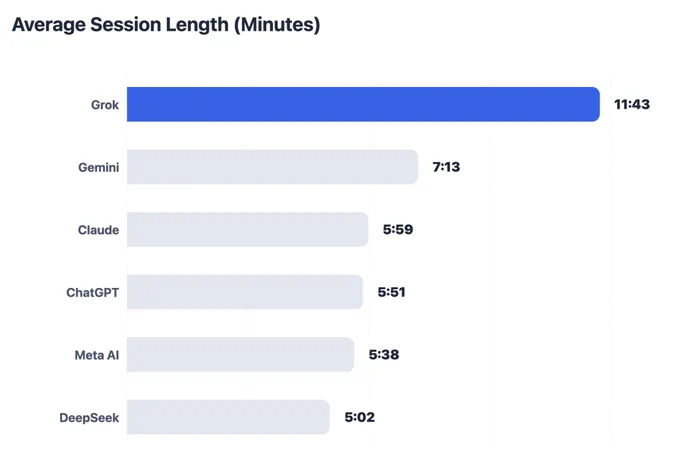The image size is (680, 456).
Task: Click the 5:51 value label
Action: (392, 292)
